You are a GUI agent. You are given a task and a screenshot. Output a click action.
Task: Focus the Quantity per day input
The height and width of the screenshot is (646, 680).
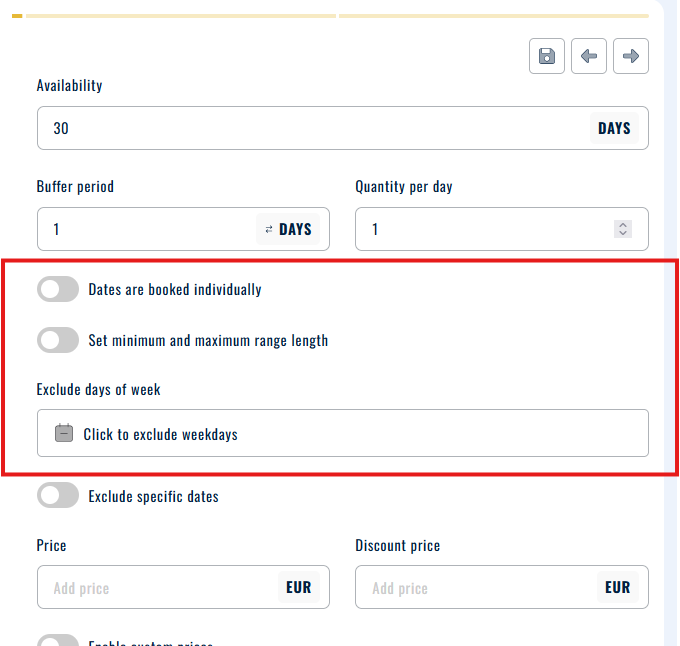[480, 229]
